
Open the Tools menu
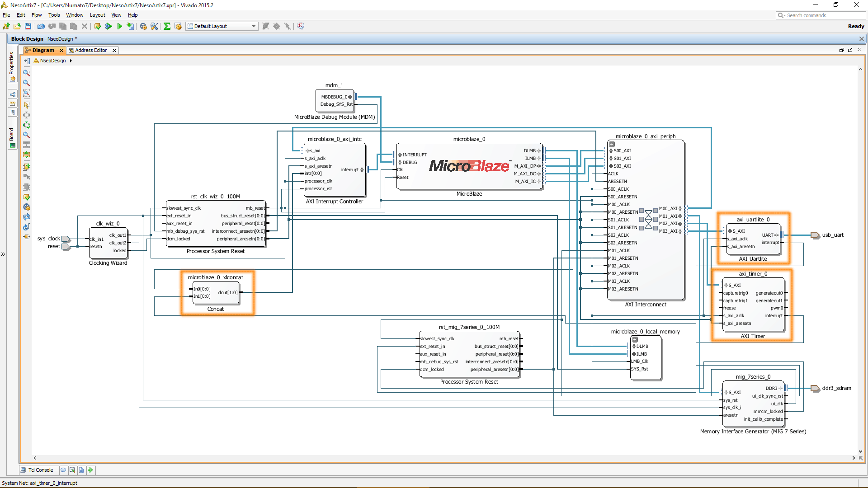pyautogui.click(x=54, y=15)
